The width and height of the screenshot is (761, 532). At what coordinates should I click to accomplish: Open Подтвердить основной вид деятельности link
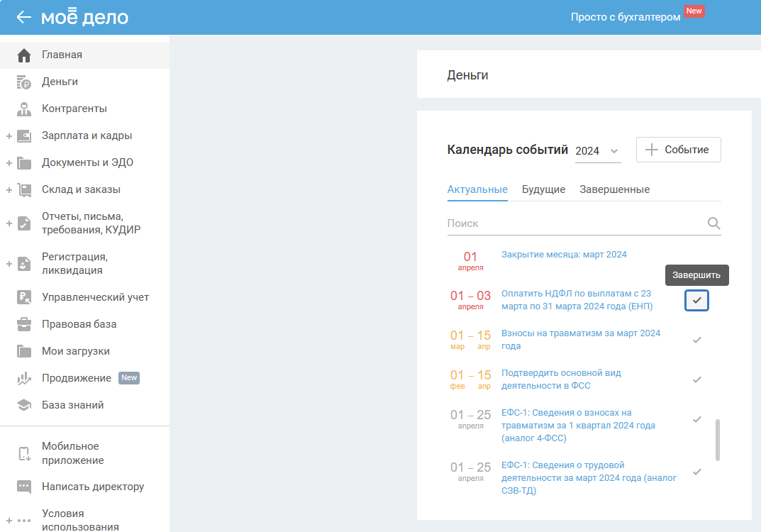(x=561, y=379)
